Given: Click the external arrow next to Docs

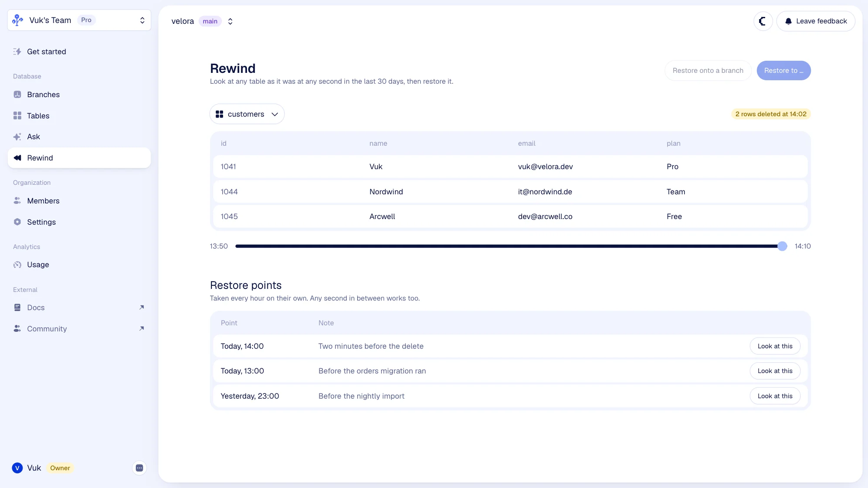Looking at the screenshot, I should coord(141,308).
